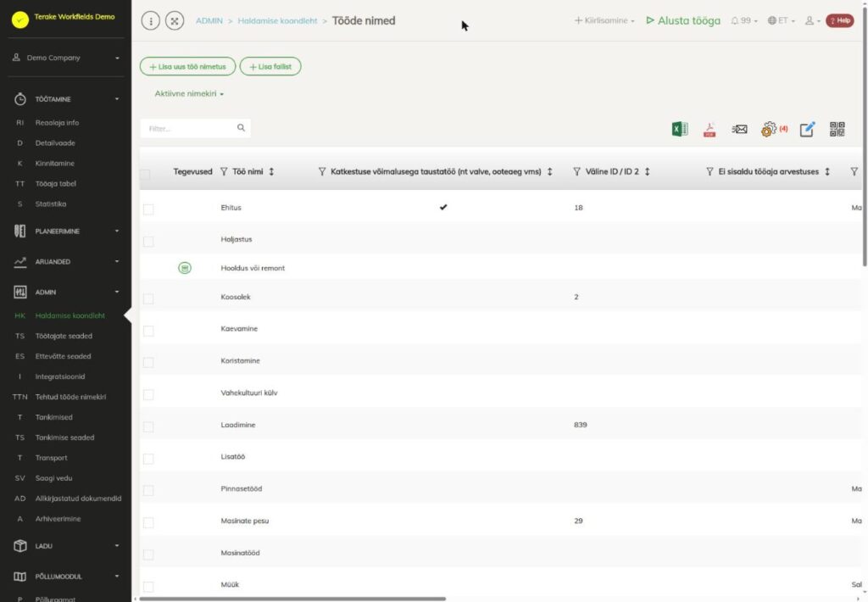
Task: Sort by Töö nimi column arrows
Action: tap(271, 171)
